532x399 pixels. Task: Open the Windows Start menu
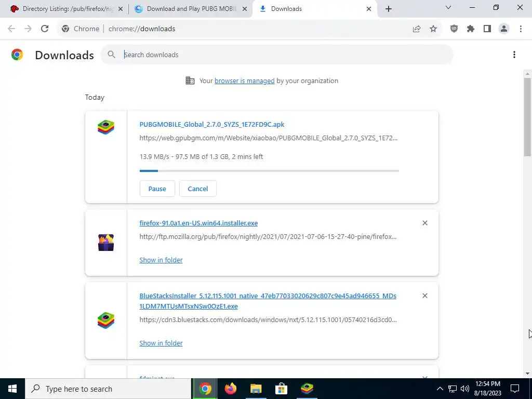coord(12,389)
